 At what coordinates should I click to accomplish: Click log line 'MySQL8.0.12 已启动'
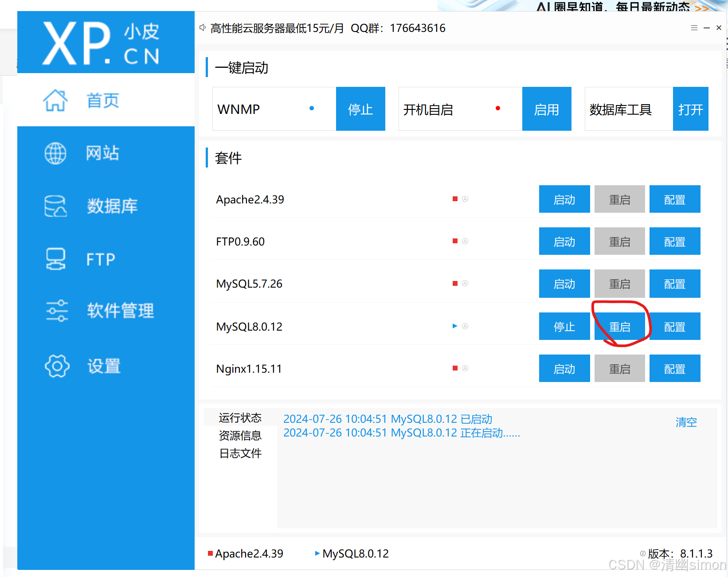tap(388, 419)
